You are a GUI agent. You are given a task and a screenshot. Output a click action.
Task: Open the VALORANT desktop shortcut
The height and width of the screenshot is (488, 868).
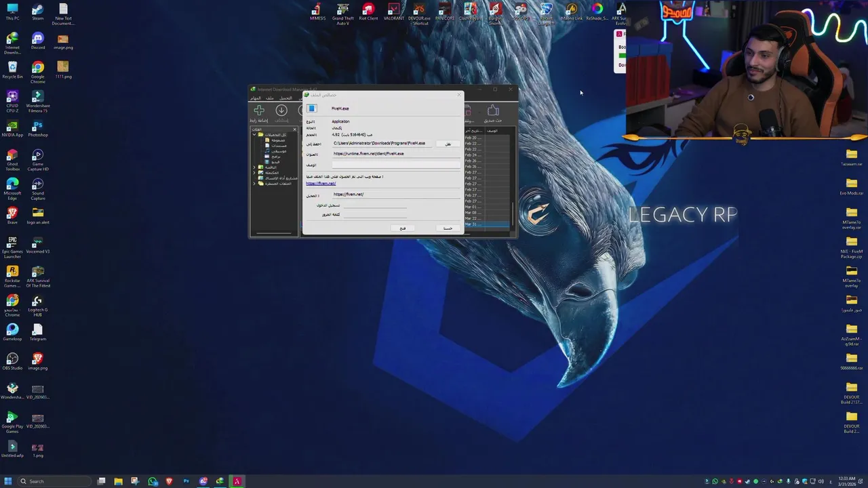[394, 12]
